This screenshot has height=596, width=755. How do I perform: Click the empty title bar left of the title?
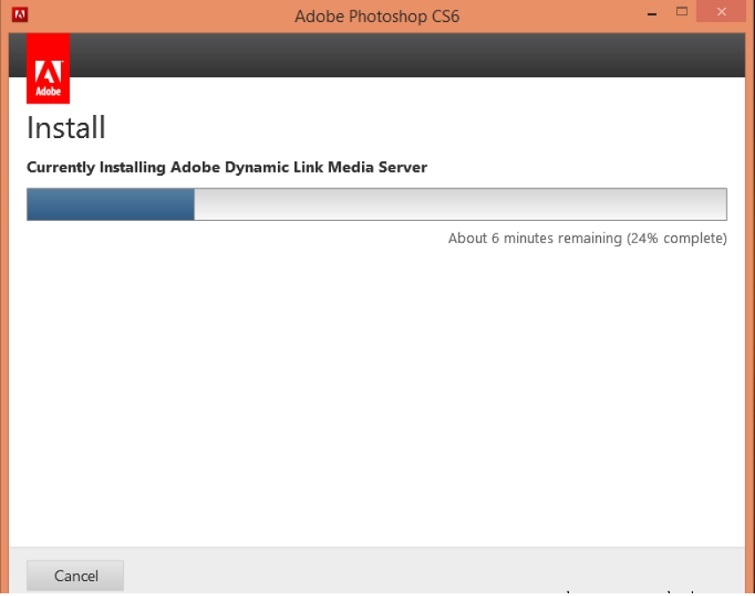pos(150,16)
